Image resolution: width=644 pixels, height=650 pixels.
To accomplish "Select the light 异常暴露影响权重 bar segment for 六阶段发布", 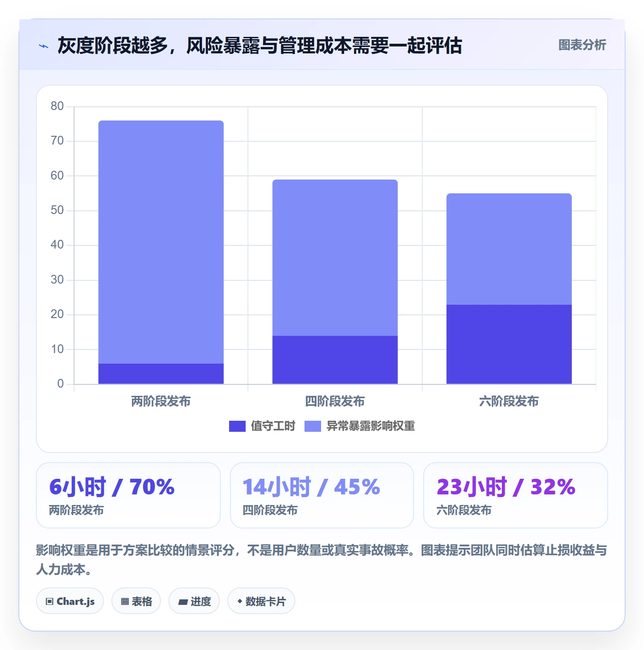I will coord(509,249).
